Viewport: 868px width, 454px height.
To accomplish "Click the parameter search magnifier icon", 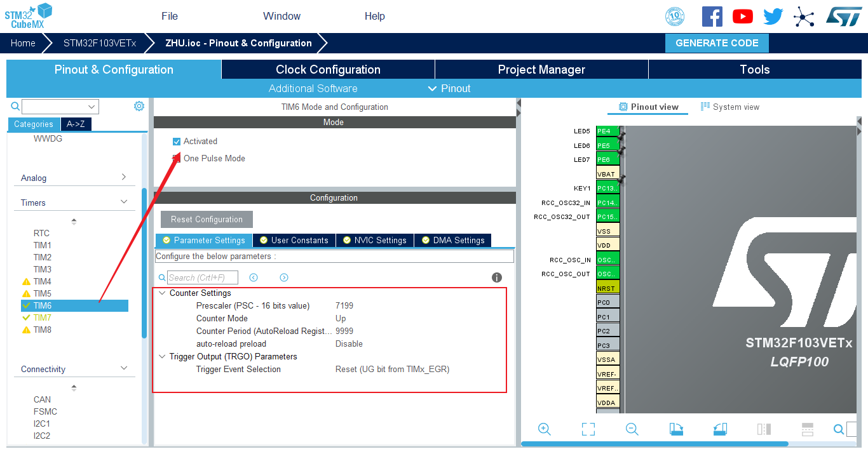I will (162, 277).
